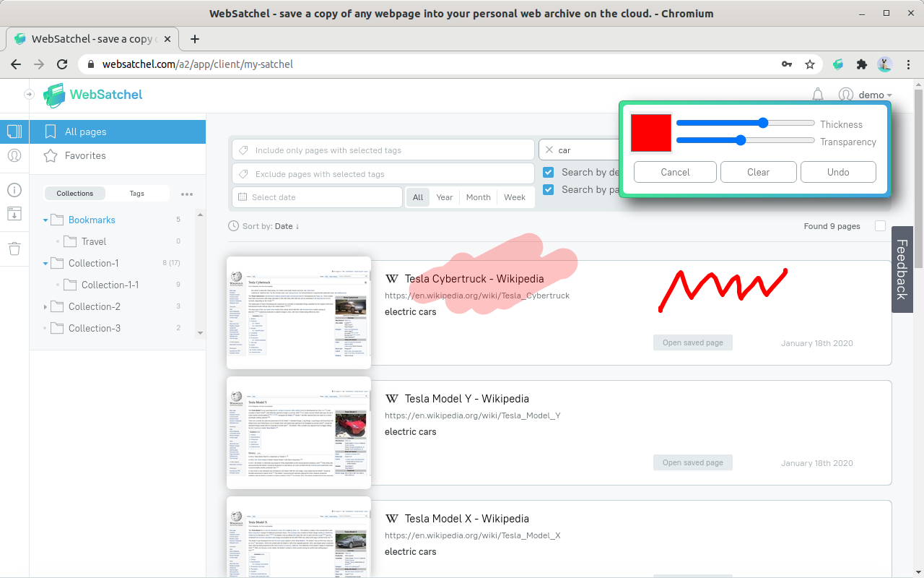Reload the current page

(x=63, y=64)
